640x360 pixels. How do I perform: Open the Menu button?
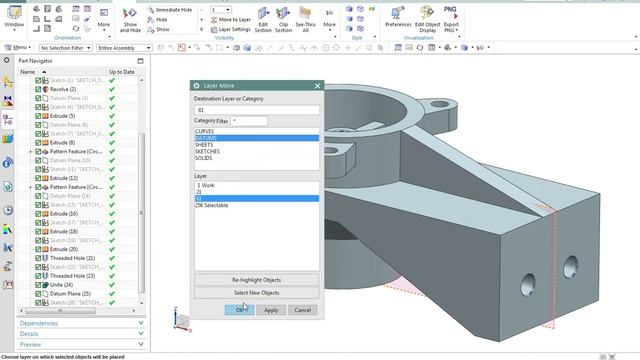(x=17, y=48)
